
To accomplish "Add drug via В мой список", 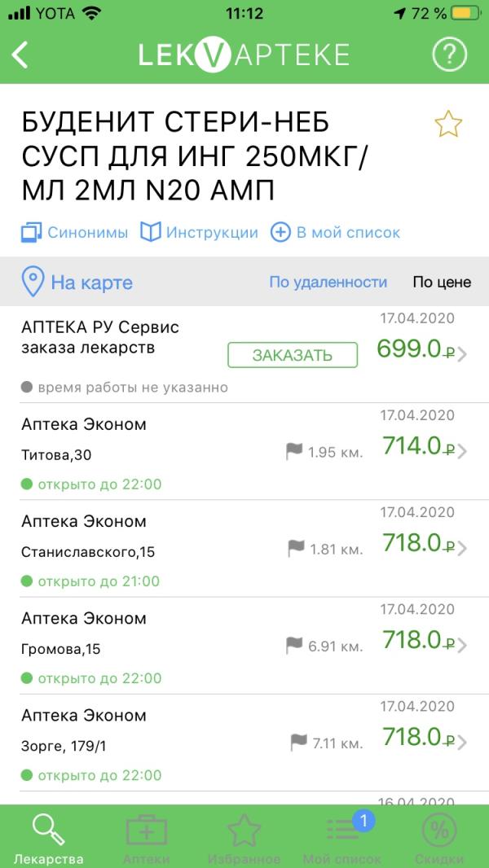I will pos(335,233).
